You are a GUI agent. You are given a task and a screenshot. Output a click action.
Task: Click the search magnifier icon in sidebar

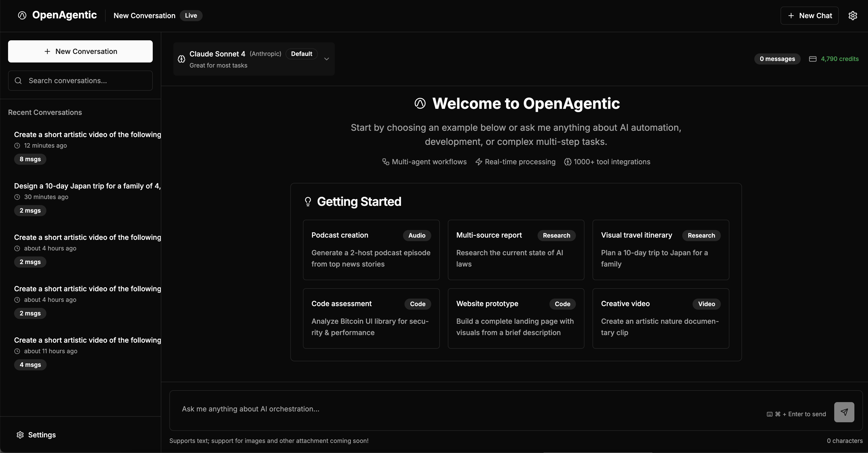click(x=19, y=80)
